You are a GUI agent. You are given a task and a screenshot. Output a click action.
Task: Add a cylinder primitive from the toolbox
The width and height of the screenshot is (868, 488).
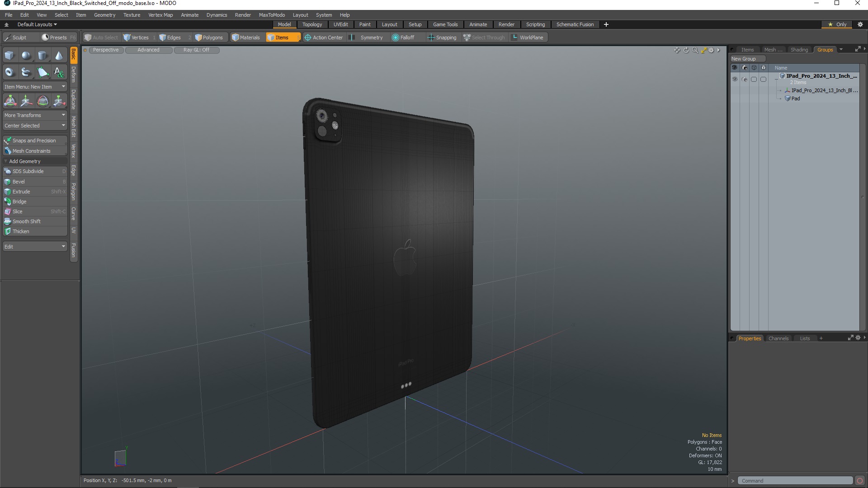(42, 56)
